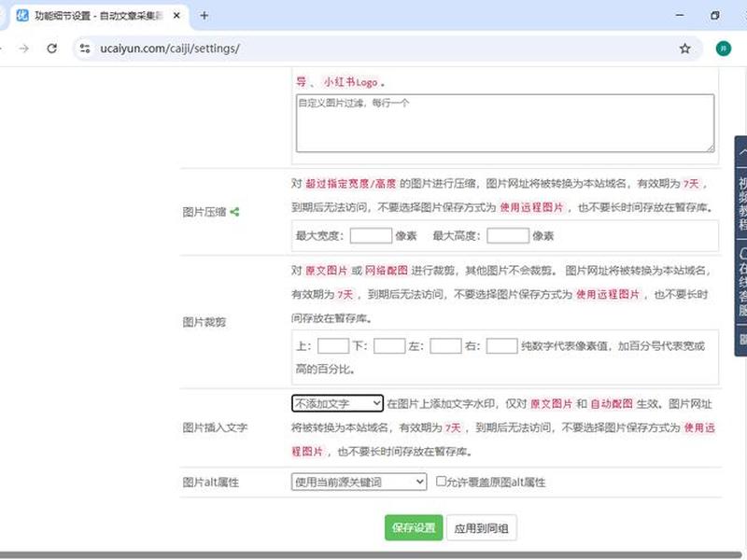Screen dimensions: 747x560
Task: Grab the textarea resize handle corner
Action: pos(711,148)
